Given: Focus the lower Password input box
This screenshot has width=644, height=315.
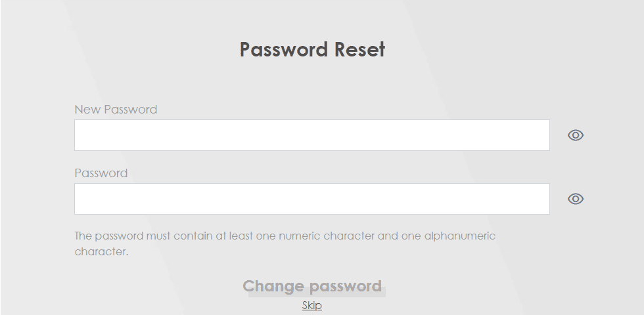Looking at the screenshot, I should tap(311, 199).
